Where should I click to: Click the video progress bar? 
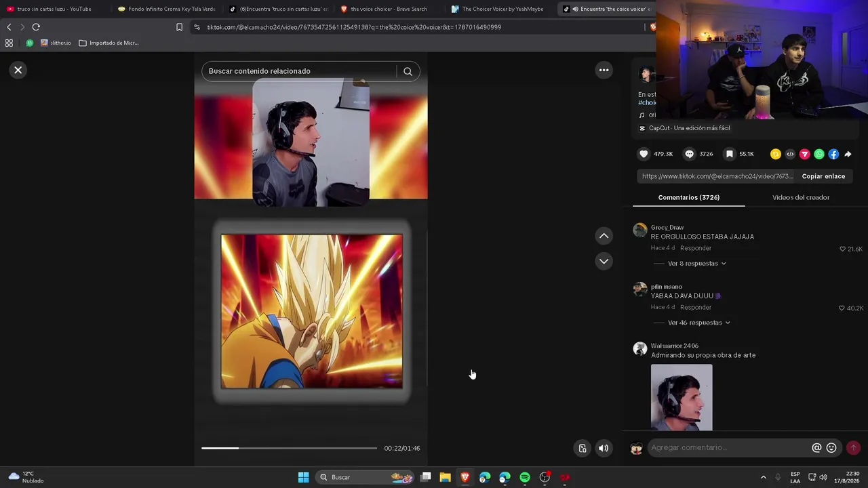pyautogui.click(x=289, y=448)
